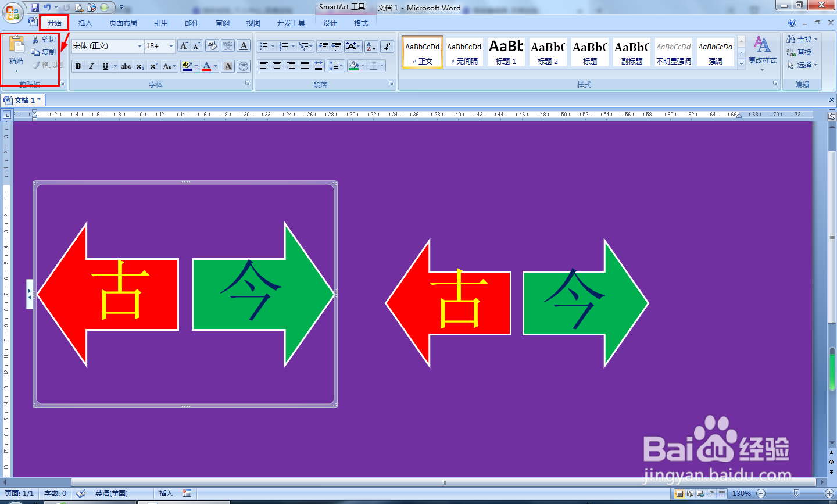
Task: Click the spelling check icon in status bar
Action: tap(81, 494)
